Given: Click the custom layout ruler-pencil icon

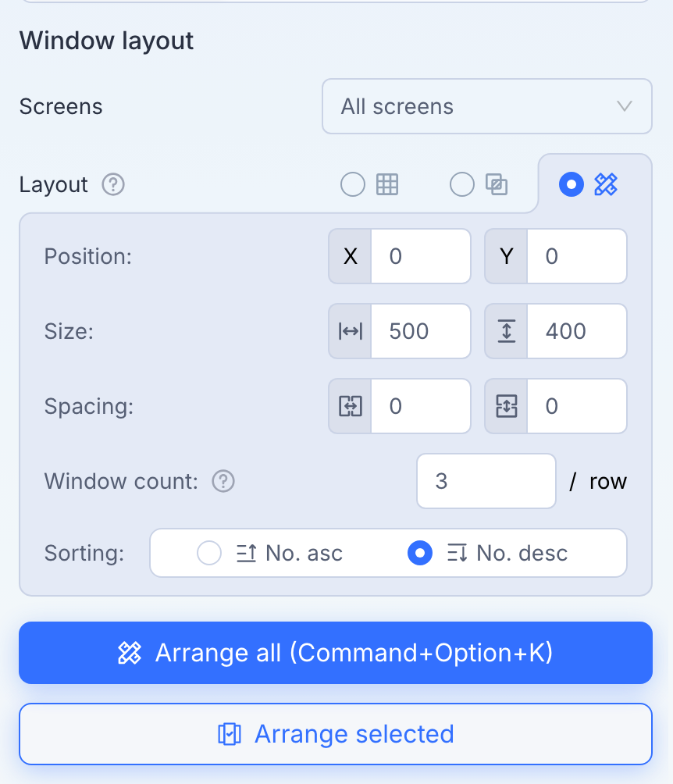Looking at the screenshot, I should click(x=606, y=184).
